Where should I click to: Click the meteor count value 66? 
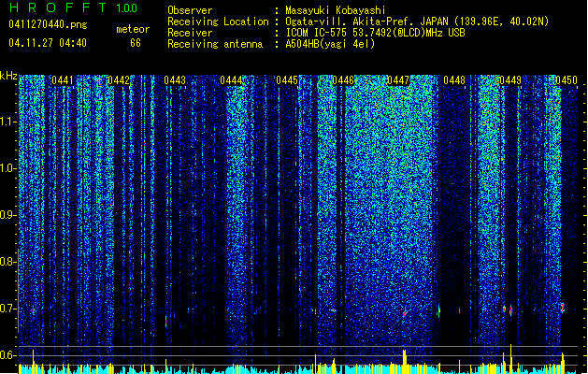tap(136, 43)
